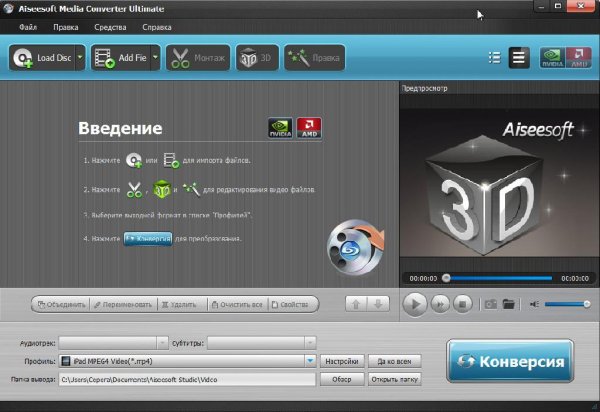600x412 pixels.
Task: Click NVIDIA badge beside Введение heading
Action: (x=280, y=128)
